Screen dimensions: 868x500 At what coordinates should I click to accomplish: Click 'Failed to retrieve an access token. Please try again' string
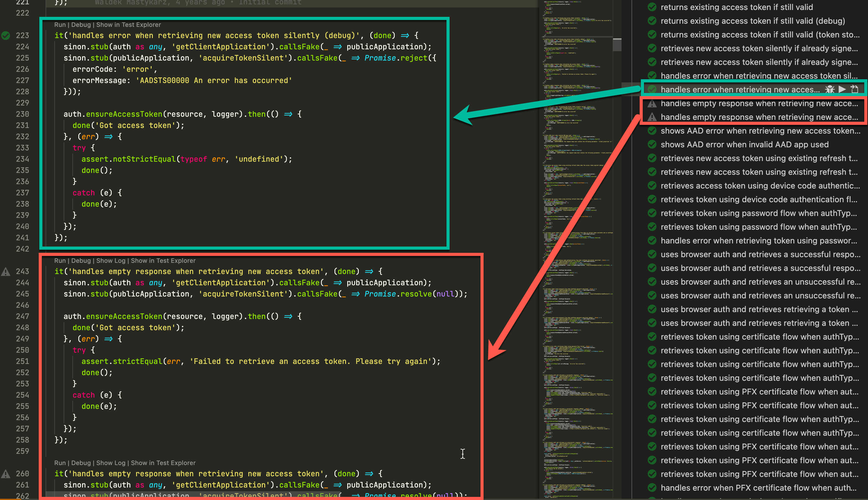pyautogui.click(x=311, y=361)
